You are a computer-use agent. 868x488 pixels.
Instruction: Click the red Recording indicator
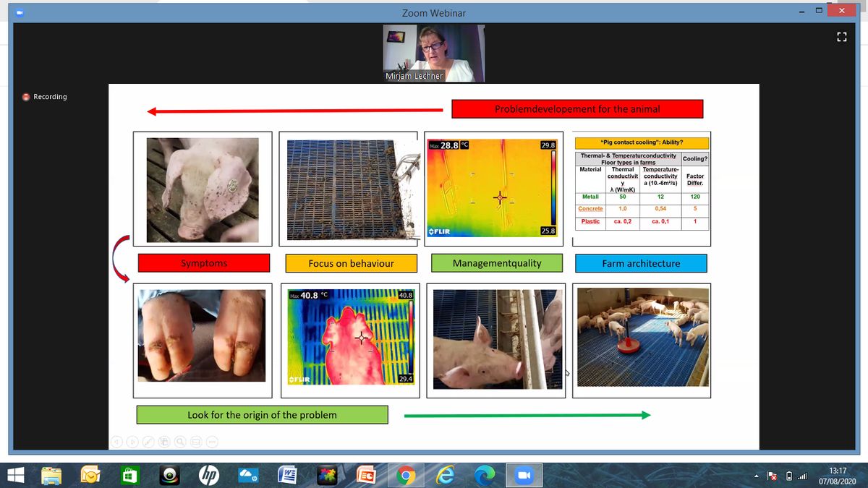[x=45, y=97]
